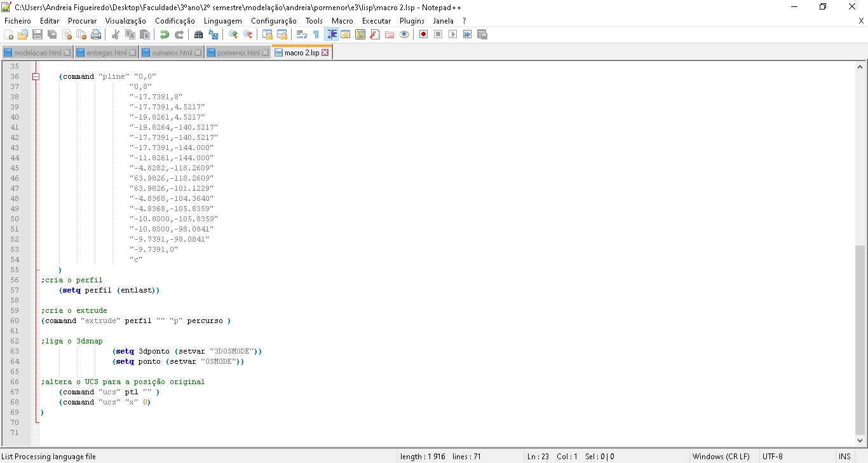Click the scrollbar up arrow
The height and width of the screenshot is (463, 868).
click(x=860, y=66)
